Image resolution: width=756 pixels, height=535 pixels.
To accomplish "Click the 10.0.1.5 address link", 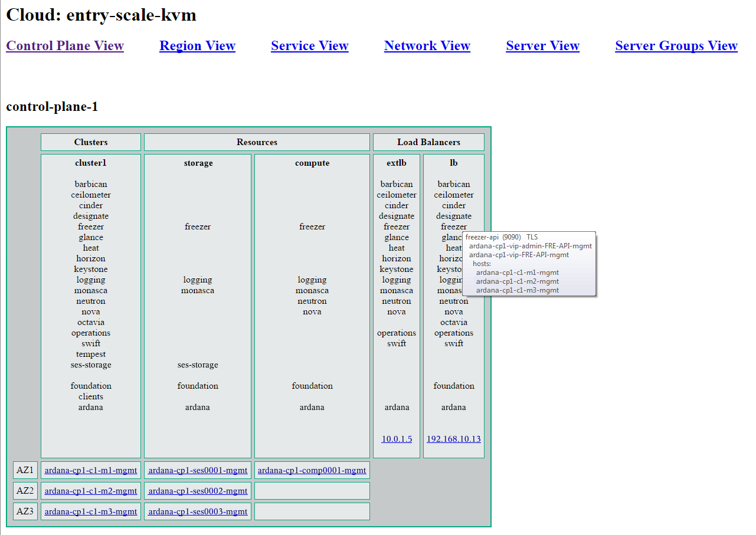I will [x=397, y=439].
